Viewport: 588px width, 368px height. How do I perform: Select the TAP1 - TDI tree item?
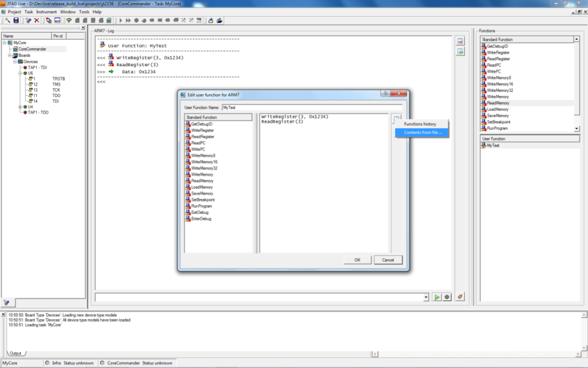click(x=37, y=68)
